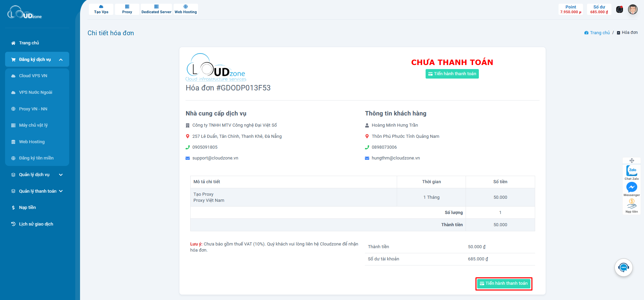Click the CloudZone logo in sidebar
Viewport: 644px width, 300px height.
(x=24, y=13)
